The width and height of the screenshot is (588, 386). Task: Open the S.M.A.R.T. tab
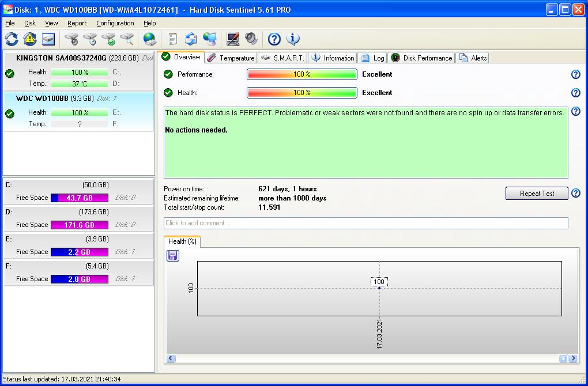pyautogui.click(x=282, y=58)
